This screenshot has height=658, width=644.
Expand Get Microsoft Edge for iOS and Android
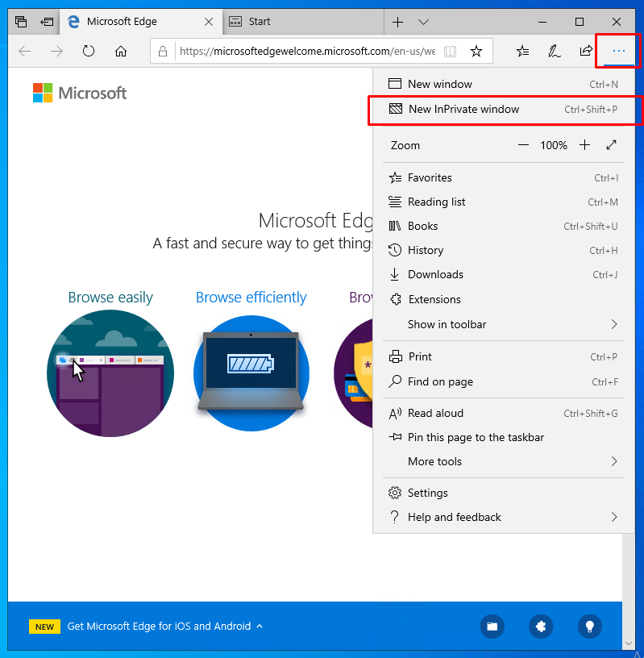(x=165, y=626)
